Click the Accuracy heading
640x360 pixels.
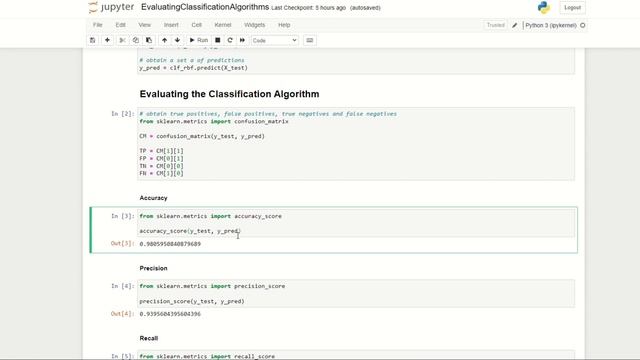click(153, 198)
